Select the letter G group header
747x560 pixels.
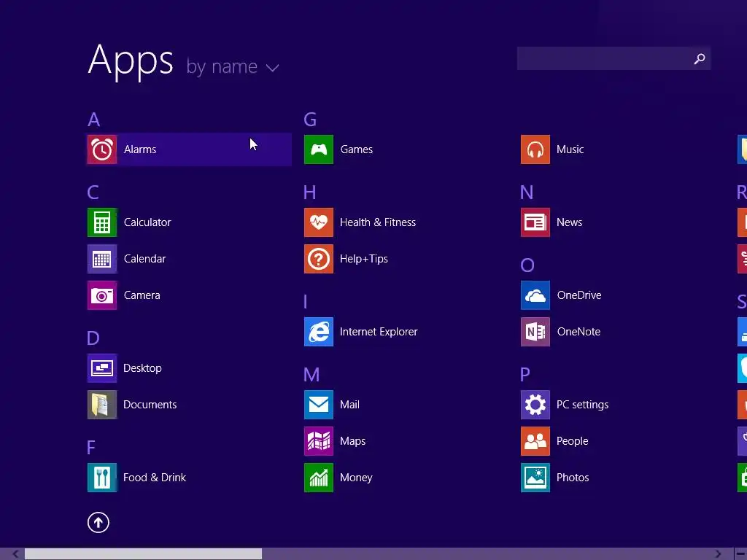click(x=310, y=120)
